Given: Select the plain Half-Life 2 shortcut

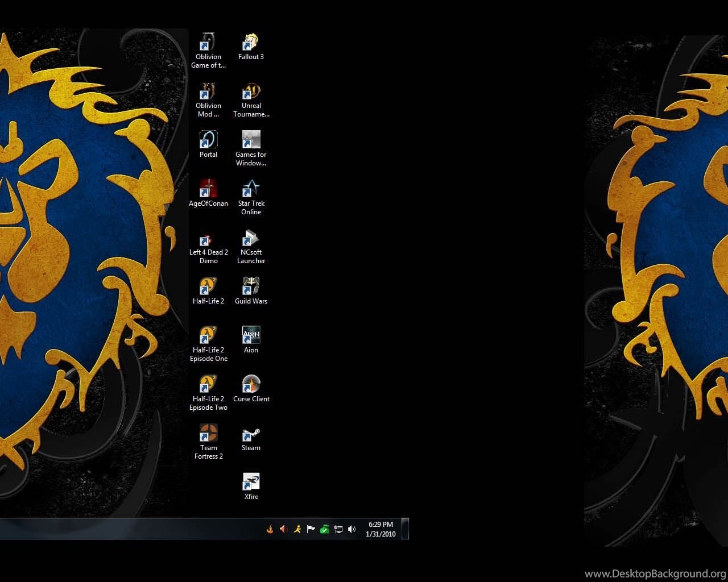Looking at the screenshot, I should pos(208,291).
